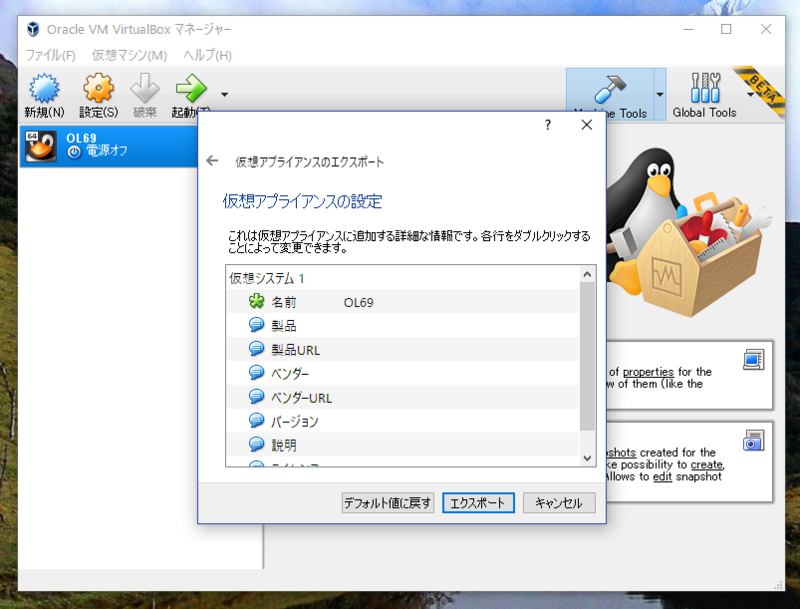This screenshot has height=609, width=800.
Task: Click the properties link in details card
Action: click(x=648, y=372)
